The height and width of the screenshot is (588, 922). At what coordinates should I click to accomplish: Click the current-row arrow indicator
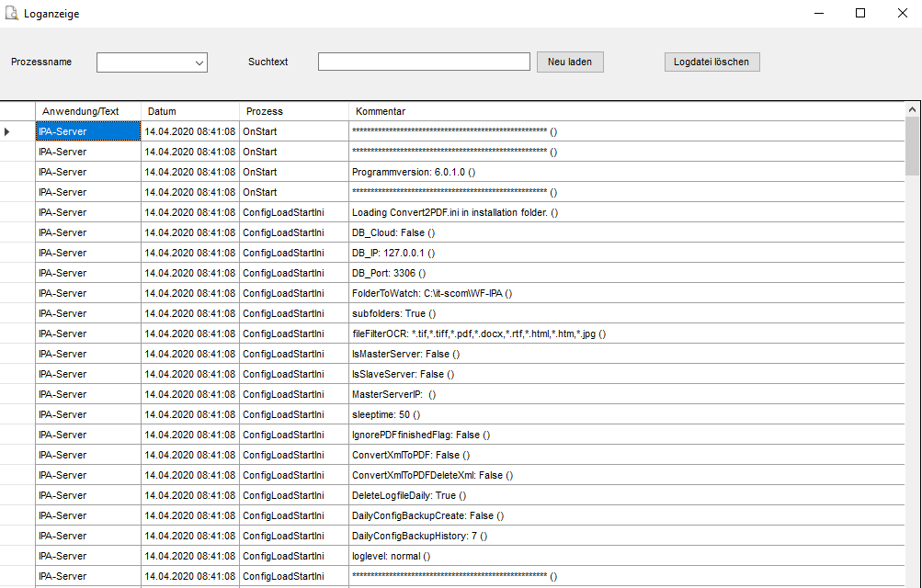[x=8, y=132]
